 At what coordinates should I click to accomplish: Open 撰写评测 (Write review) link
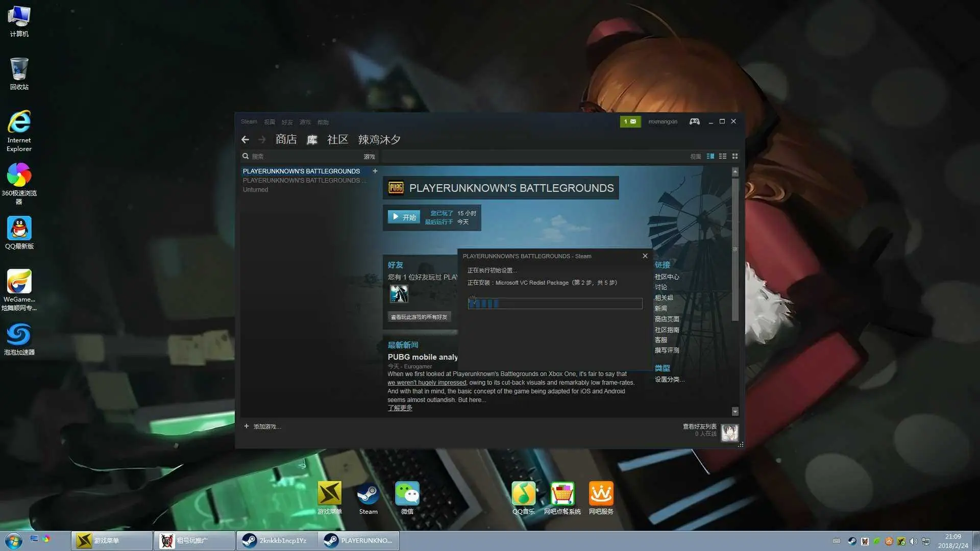(667, 350)
